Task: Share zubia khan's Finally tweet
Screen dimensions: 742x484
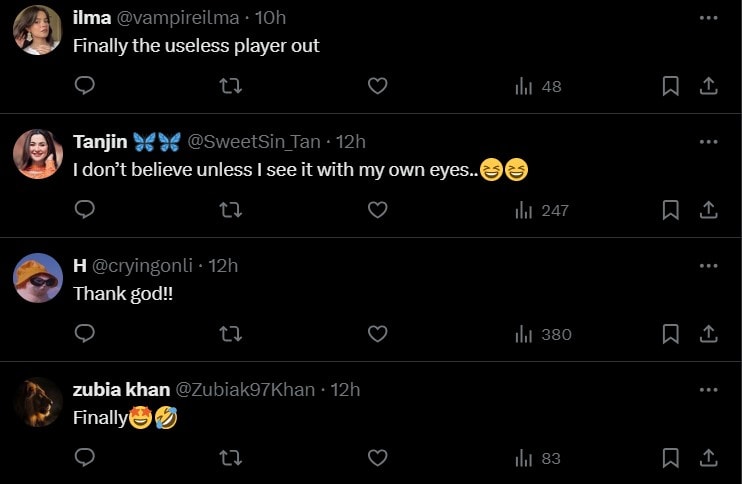Action: point(708,458)
